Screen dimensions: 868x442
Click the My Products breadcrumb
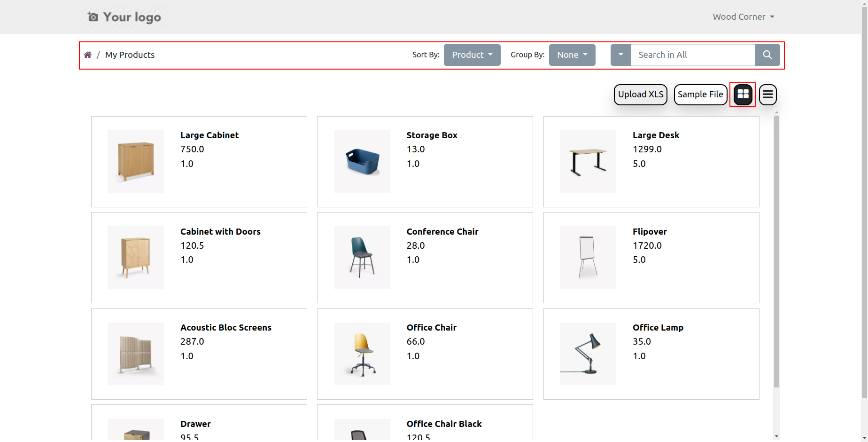130,55
